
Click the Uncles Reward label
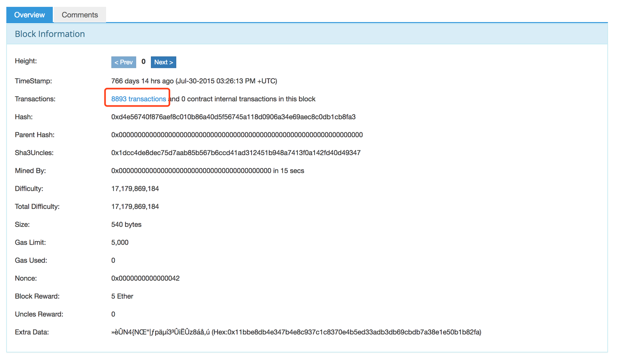coord(39,314)
